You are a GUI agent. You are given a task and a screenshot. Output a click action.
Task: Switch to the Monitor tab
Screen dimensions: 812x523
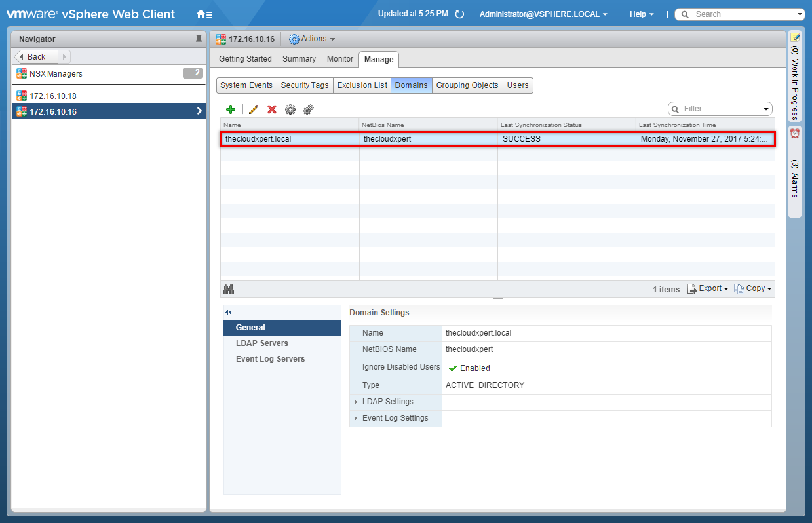click(x=339, y=59)
